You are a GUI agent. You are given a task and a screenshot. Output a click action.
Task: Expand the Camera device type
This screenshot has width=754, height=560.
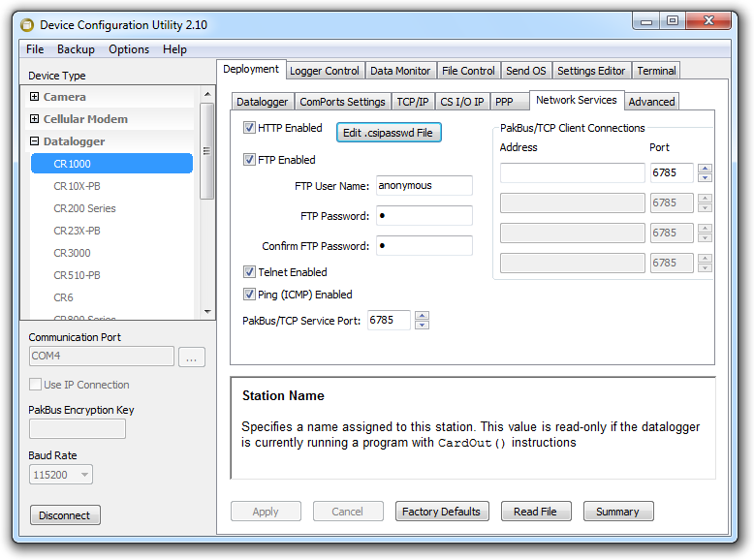(34, 97)
